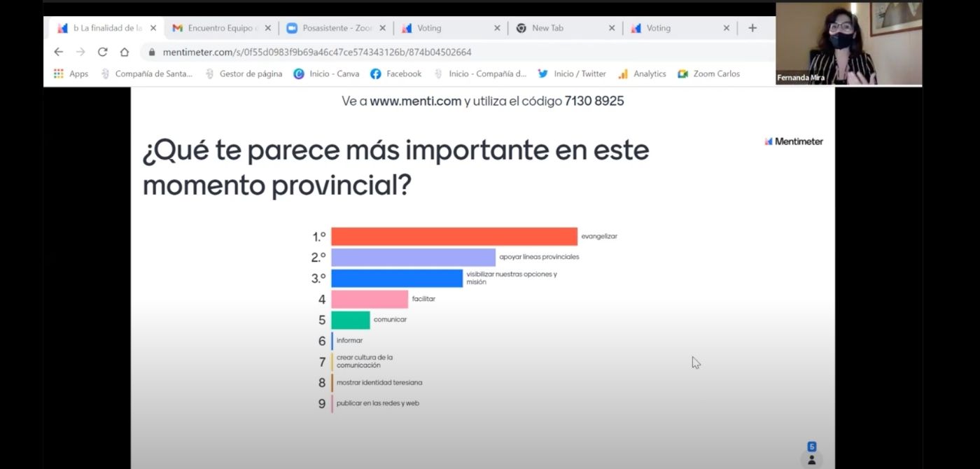Click the participants count person icon
This screenshot has width=980, height=469.
811,460
